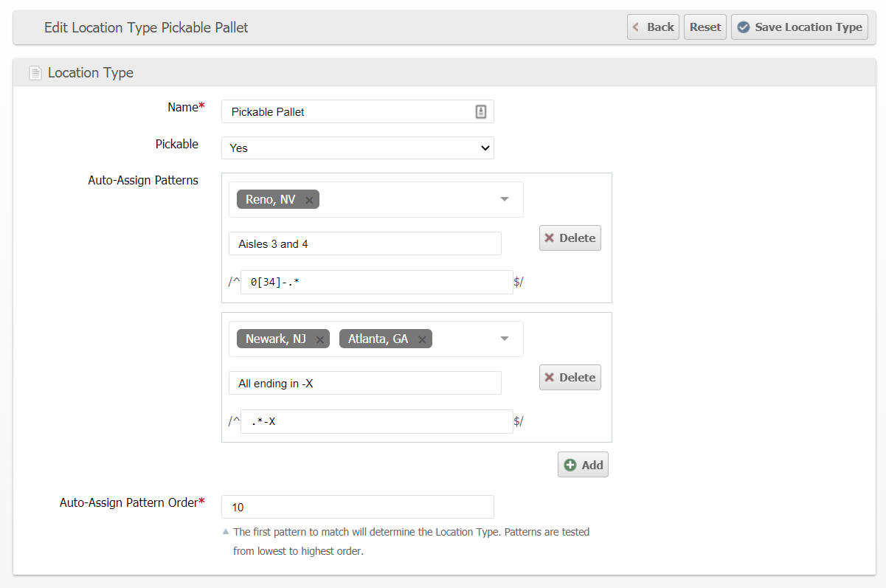Viewport: 886px width, 588px height.
Task: Edit the 0[34]-.* regex field
Action: (376, 282)
